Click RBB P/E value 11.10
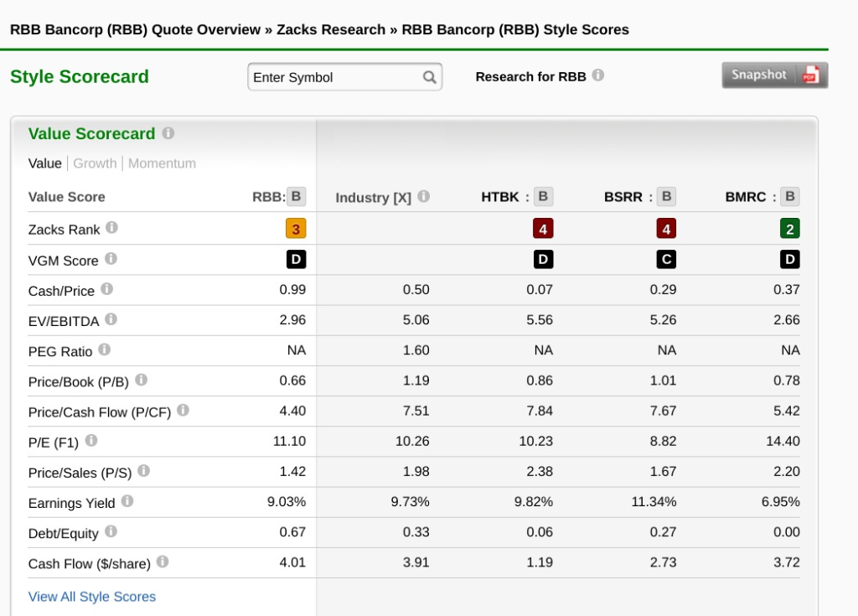The height and width of the screenshot is (616, 858). pos(289,441)
